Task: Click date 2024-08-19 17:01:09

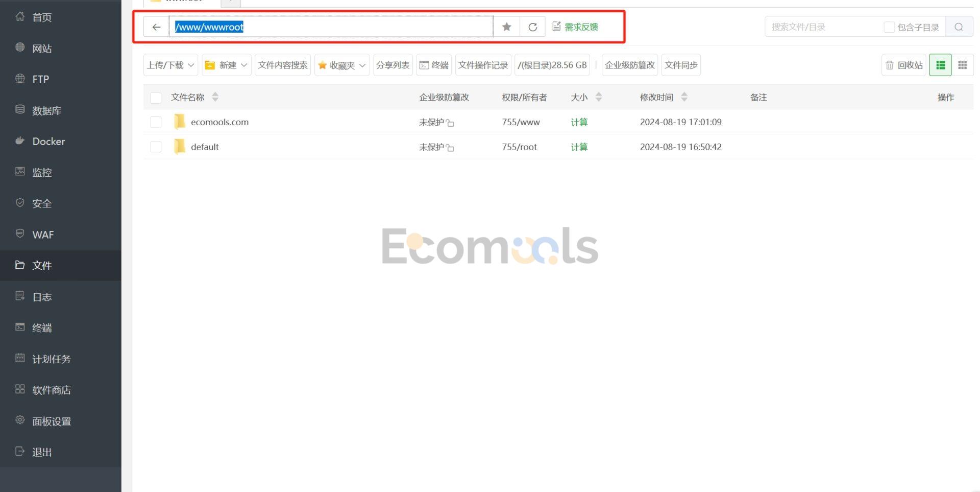Action: point(680,122)
